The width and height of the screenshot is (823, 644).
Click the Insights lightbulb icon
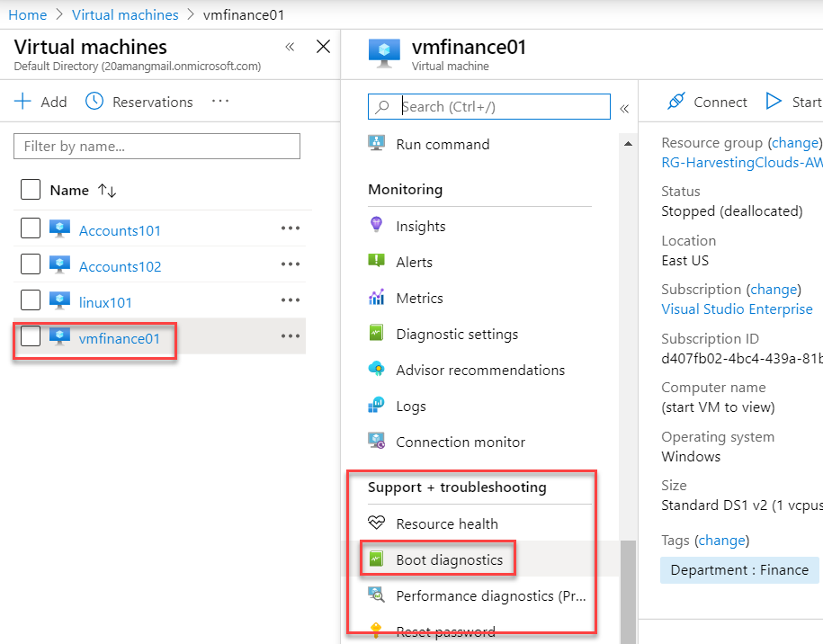point(376,225)
